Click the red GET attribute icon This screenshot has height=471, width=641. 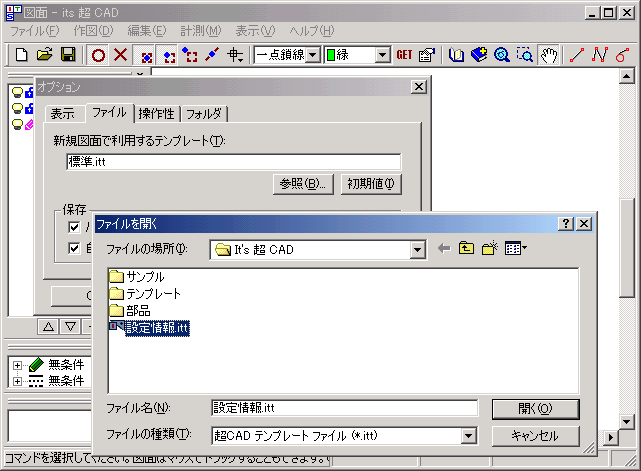pos(404,55)
